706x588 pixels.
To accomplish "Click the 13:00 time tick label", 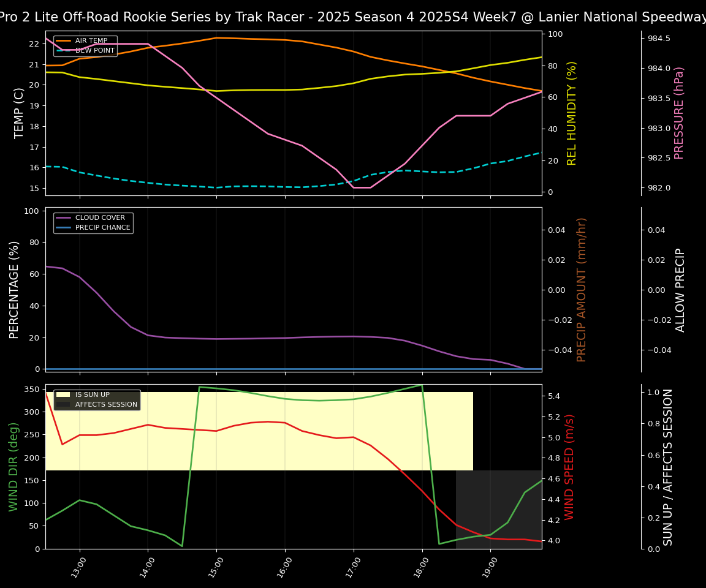I will (x=78, y=568).
